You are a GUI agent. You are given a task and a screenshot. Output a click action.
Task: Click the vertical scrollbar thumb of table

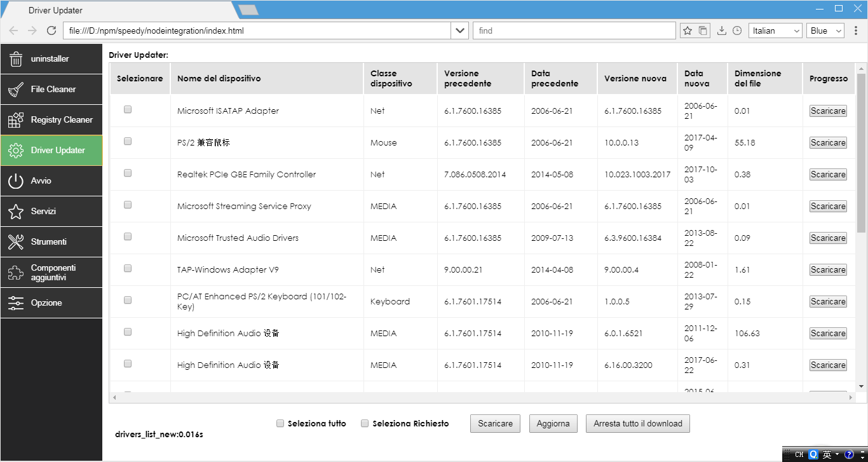coord(862,153)
